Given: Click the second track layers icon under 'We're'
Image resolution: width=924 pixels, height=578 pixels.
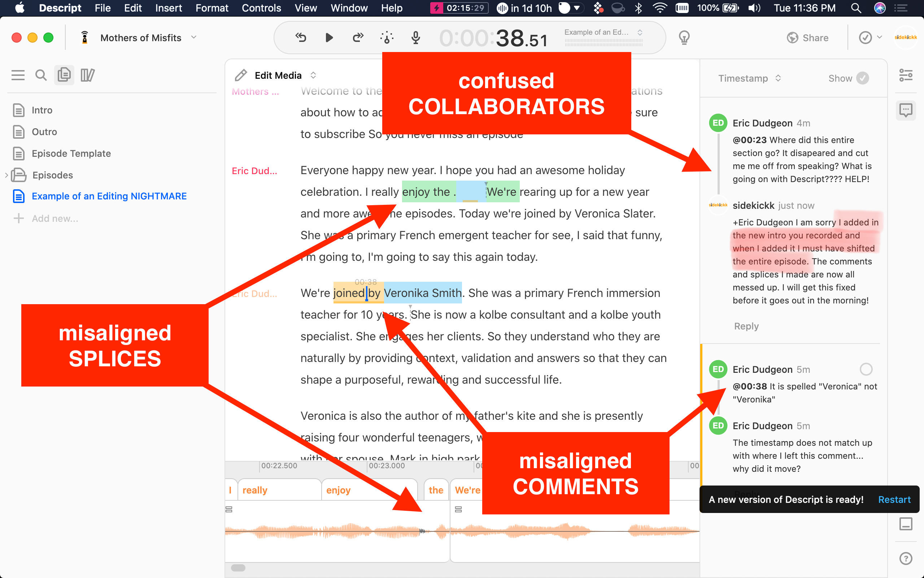Looking at the screenshot, I should tap(458, 509).
